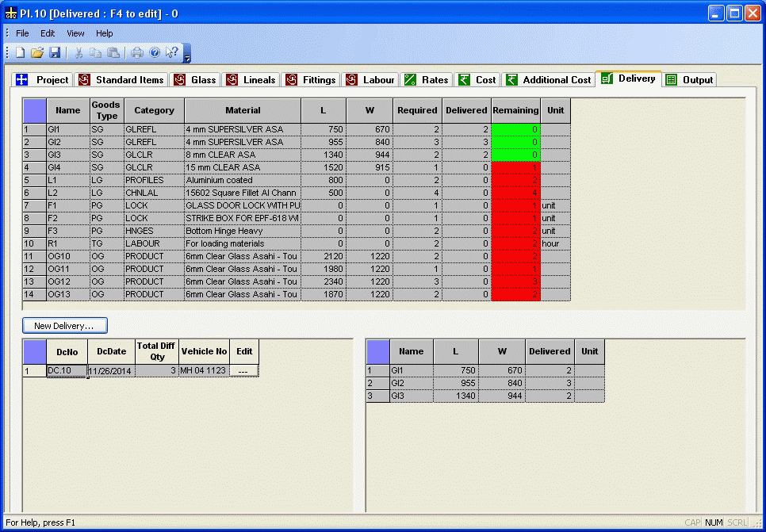The image size is (766, 532).
Task: Click the Print toolbar icon
Action: click(137, 53)
